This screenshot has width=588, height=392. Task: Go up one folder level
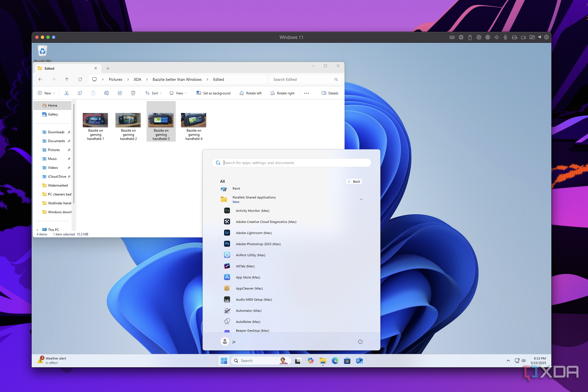(x=67, y=79)
